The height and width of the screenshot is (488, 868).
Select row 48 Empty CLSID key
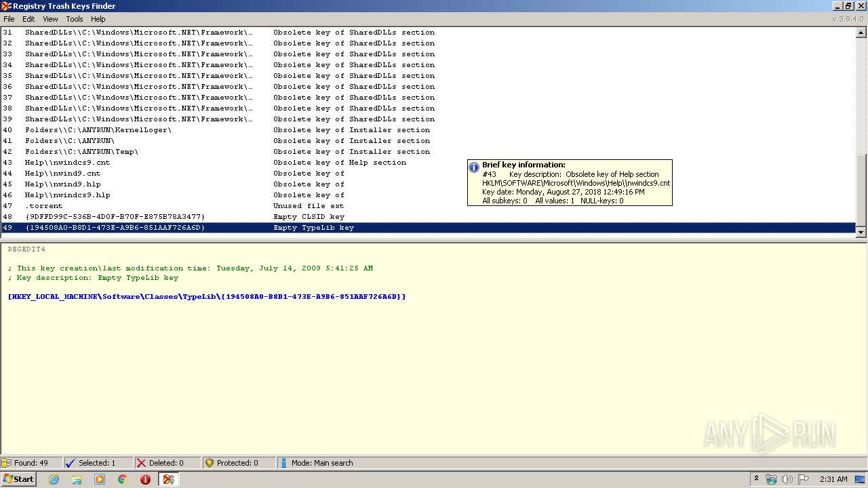(429, 217)
